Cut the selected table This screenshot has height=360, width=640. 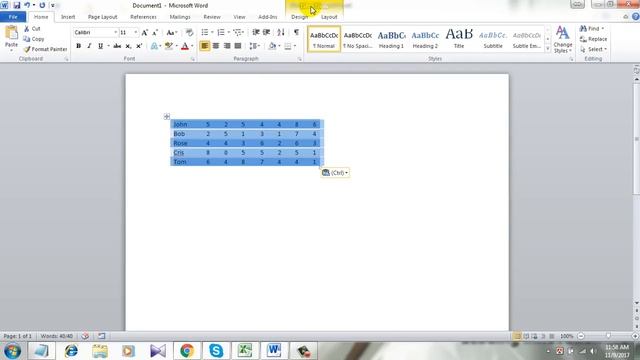tap(32, 29)
